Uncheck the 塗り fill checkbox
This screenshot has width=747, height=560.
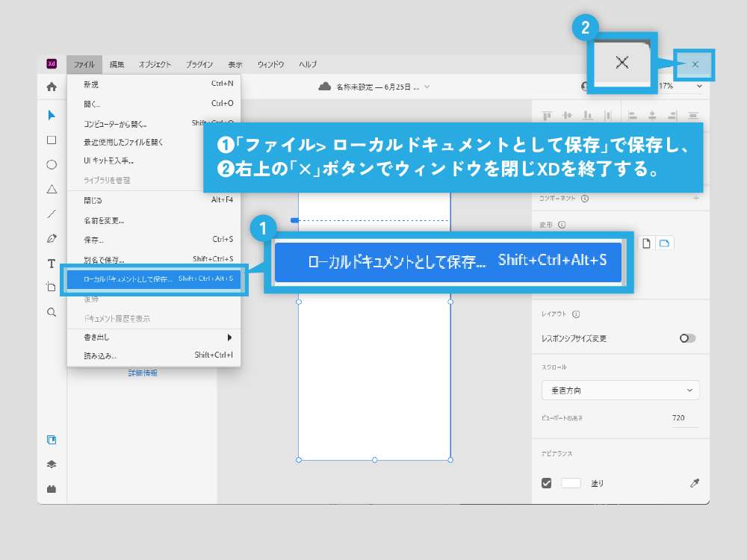pos(547,483)
